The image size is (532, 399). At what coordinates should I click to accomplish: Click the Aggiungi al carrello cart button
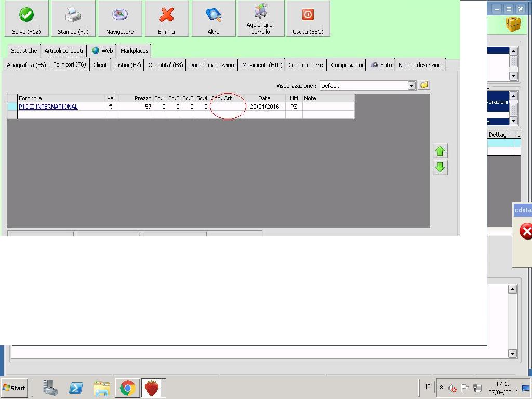click(x=261, y=18)
